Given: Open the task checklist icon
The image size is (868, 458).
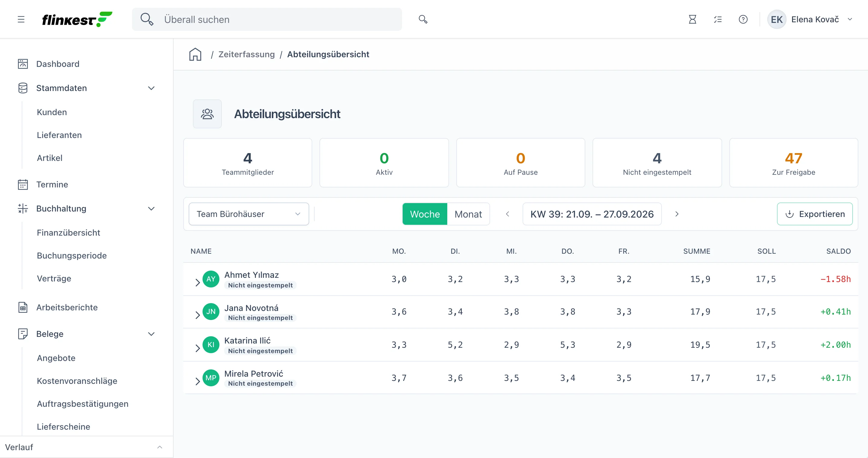Looking at the screenshot, I should (x=718, y=19).
